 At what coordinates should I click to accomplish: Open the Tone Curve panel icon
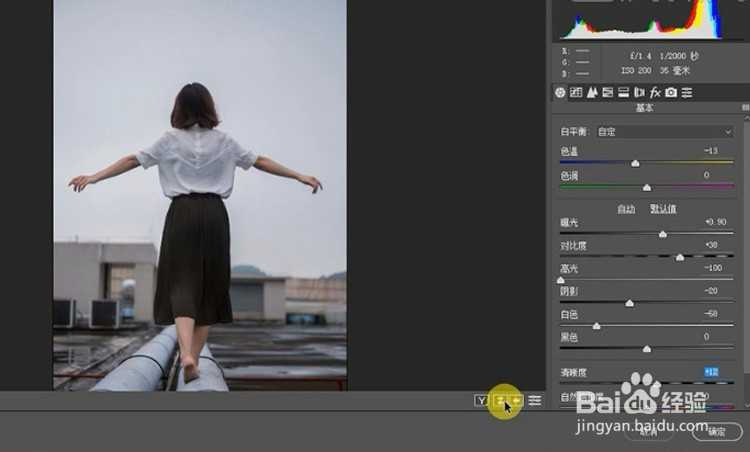click(x=576, y=92)
